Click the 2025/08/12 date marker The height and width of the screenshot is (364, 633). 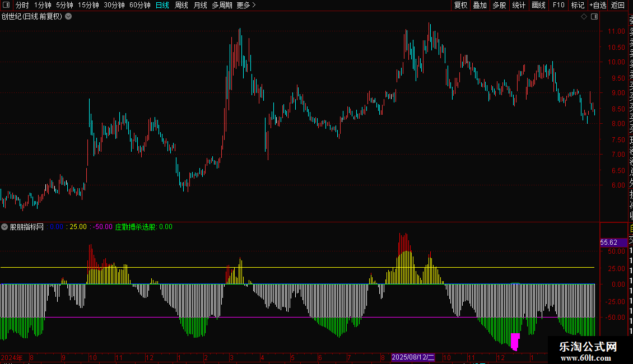pos(413,357)
